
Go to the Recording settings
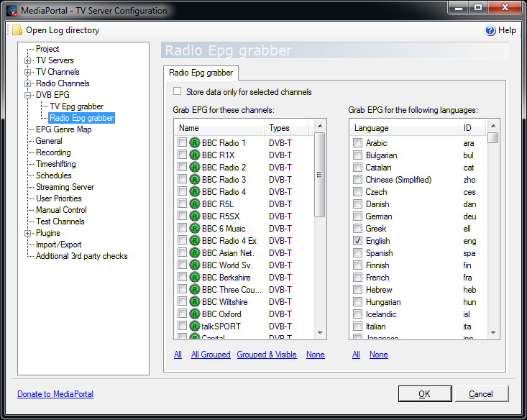coord(53,152)
